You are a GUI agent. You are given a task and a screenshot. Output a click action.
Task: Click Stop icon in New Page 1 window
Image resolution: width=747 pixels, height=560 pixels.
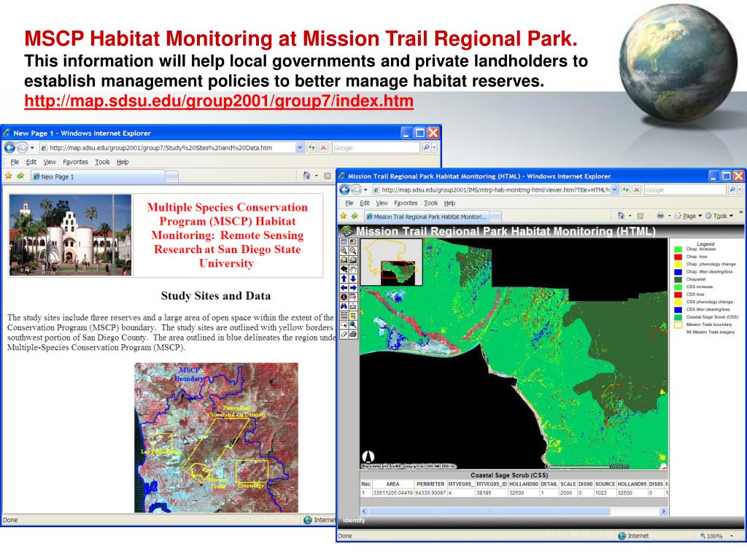323,147
